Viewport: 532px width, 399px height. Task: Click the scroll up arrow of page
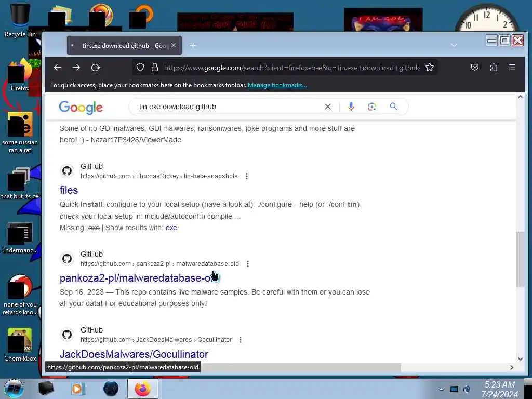click(520, 97)
